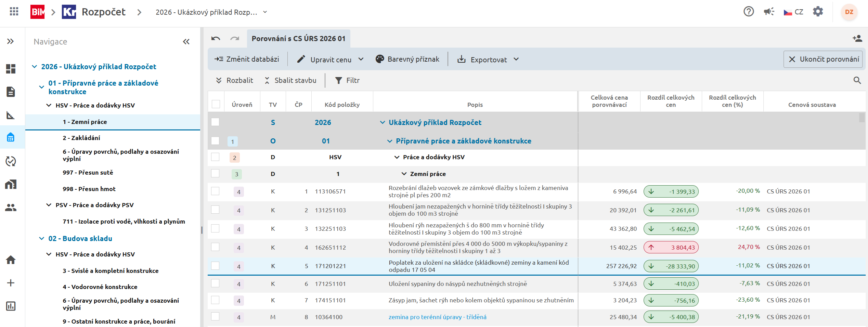Screen dimensions: 868x327
Task: Open settings gear icon in header
Action: [x=818, y=12]
